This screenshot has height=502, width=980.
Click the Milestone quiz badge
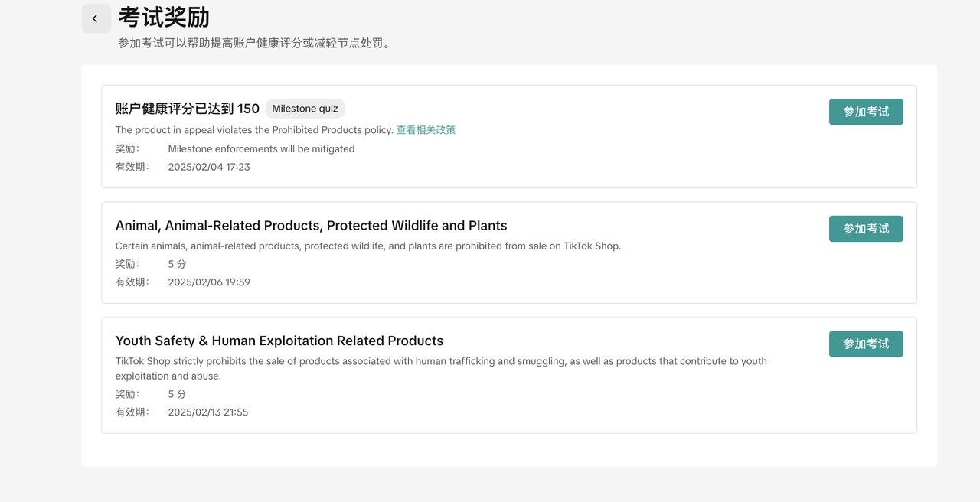pyautogui.click(x=305, y=109)
